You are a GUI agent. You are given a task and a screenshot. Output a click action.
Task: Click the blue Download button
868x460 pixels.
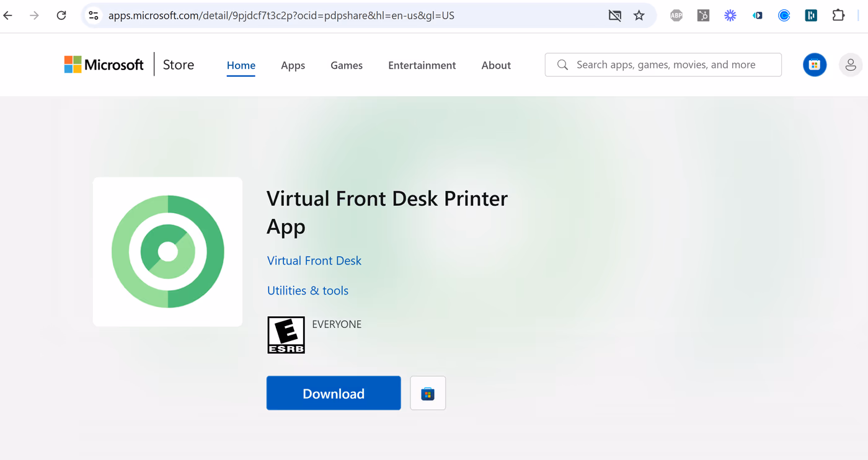334,393
